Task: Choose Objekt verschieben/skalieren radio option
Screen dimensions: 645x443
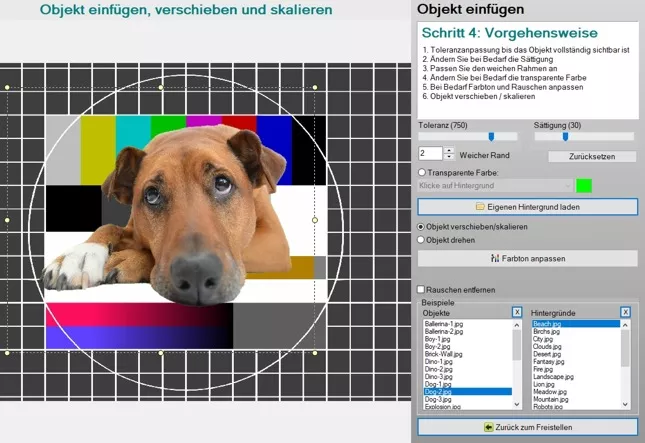Action: pos(421,227)
